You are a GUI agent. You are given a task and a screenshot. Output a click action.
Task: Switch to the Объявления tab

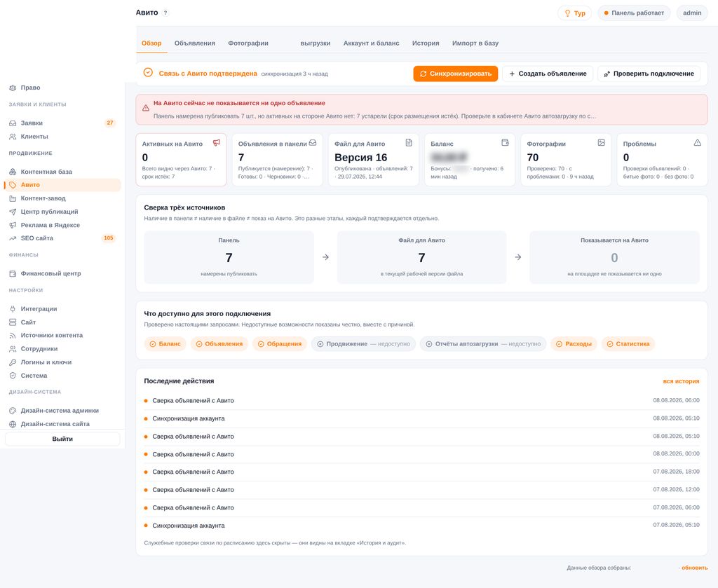pos(195,43)
